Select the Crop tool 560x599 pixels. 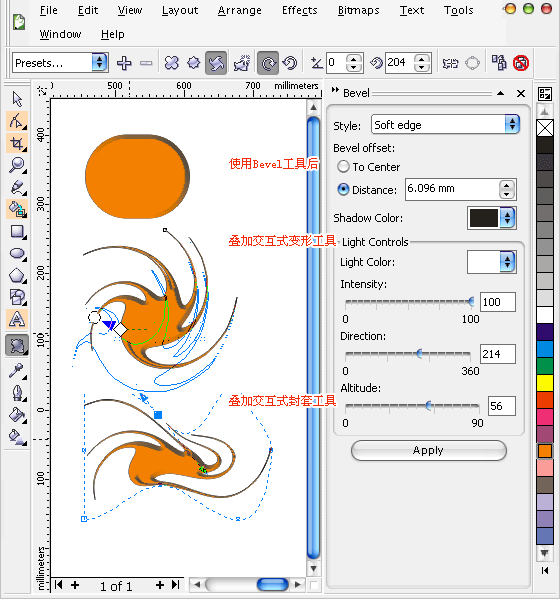coord(17,143)
